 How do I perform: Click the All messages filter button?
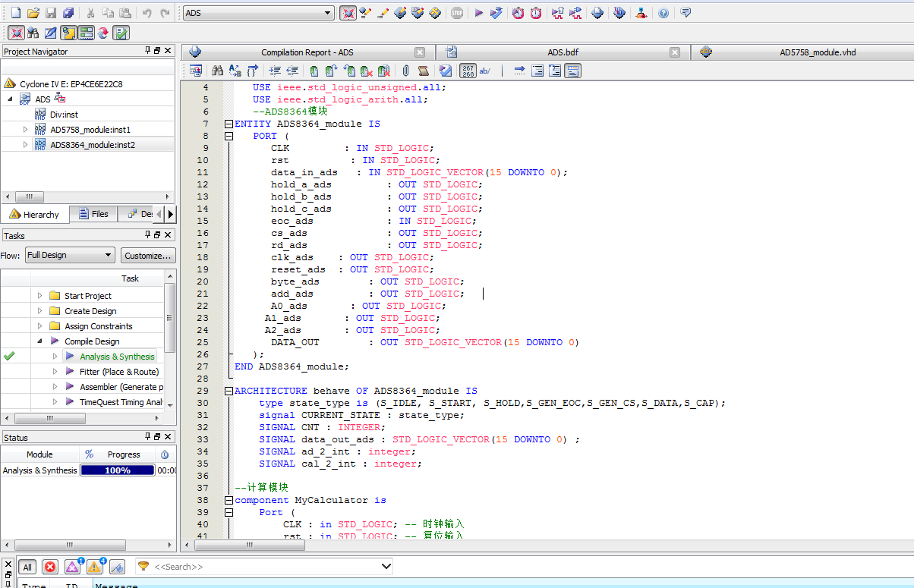[x=27, y=567]
